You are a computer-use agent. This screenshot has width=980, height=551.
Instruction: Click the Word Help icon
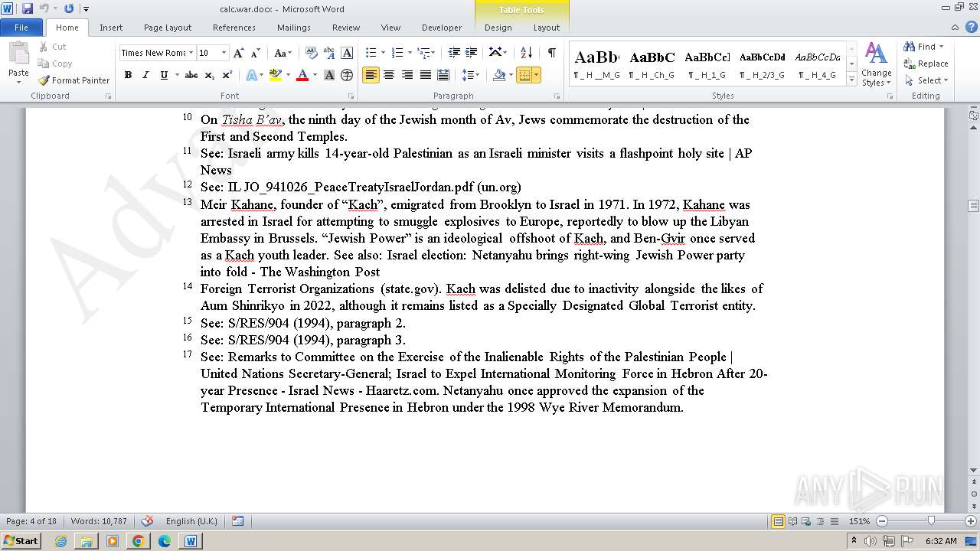coord(971,27)
